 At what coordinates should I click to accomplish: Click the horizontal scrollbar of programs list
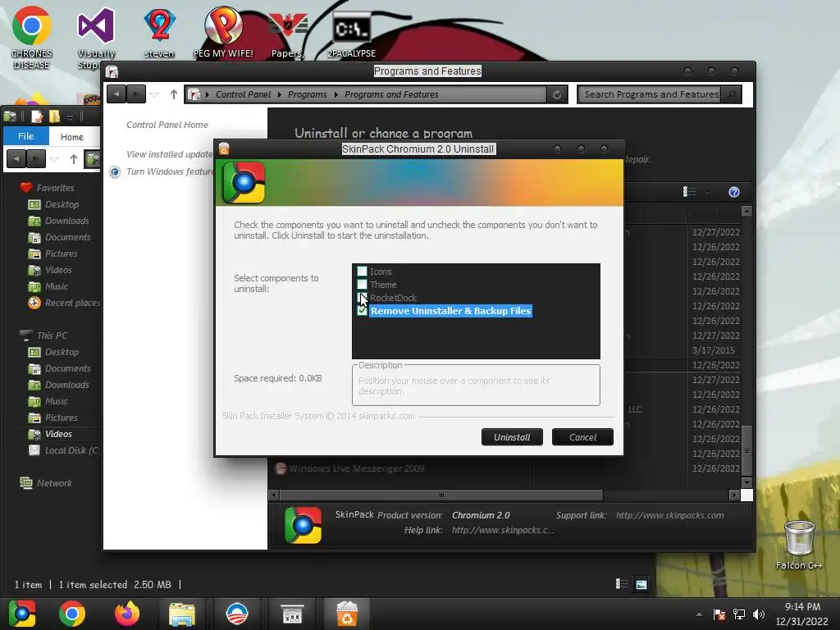click(441, 495)
